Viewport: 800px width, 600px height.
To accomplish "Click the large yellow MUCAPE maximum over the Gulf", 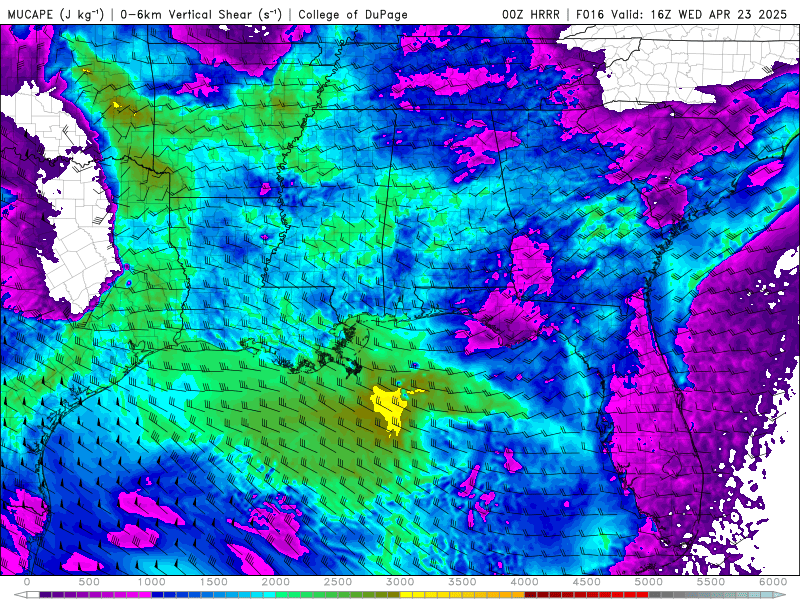I will pos(390,408).
